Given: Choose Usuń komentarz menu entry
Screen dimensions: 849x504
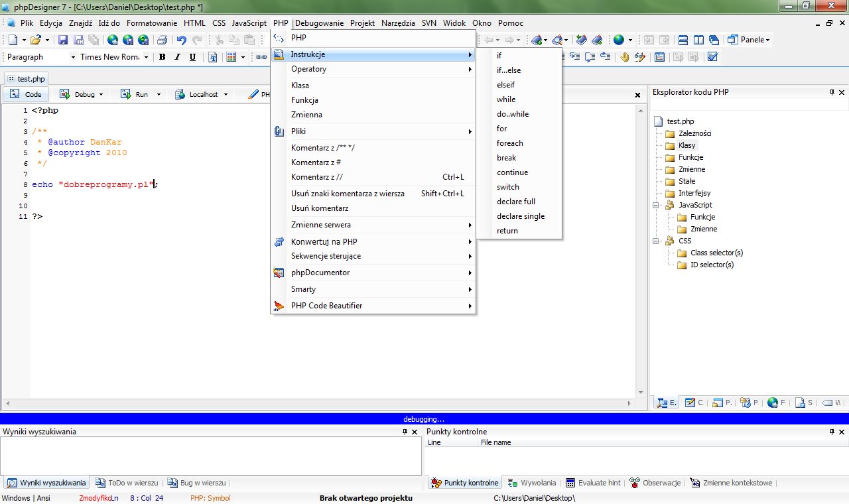Looking at the screenshot, I should click(x=373, y=208).
